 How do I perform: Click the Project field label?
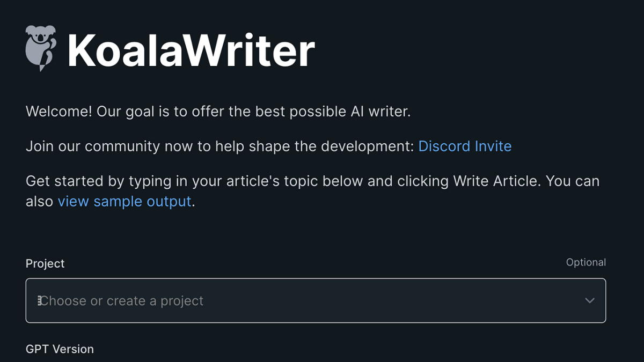pyautogui.click(x=45, y=263)
